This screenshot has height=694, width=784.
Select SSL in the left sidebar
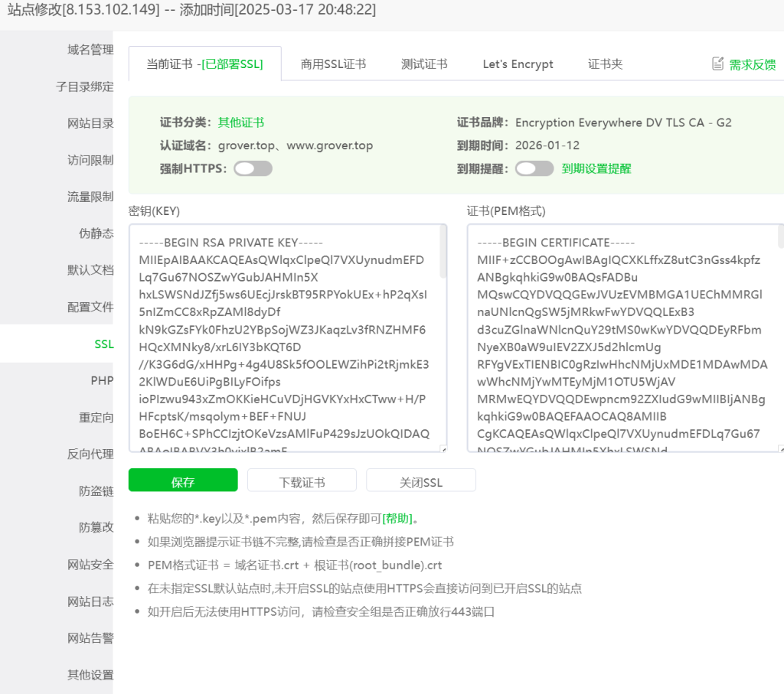click(x=103, y=344)
